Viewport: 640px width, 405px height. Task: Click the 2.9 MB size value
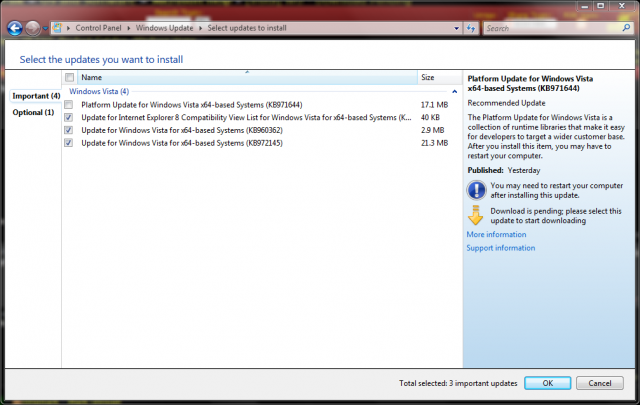coord(432,130)
